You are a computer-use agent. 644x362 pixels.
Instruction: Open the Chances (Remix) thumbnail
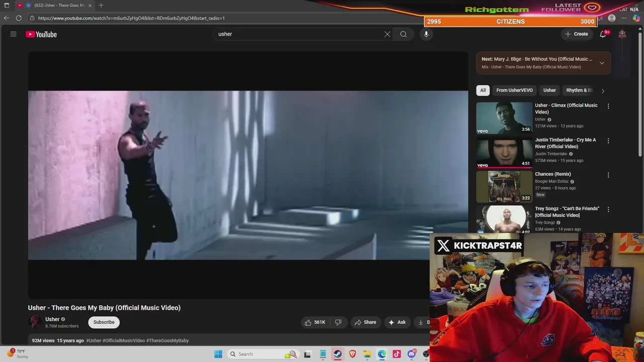(504, 187)
